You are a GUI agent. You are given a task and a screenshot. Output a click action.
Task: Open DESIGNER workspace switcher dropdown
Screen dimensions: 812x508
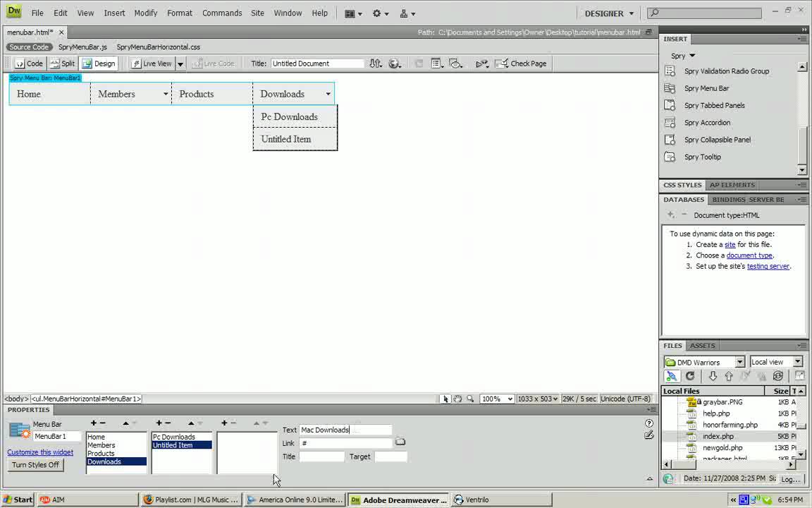click(609, 13)
